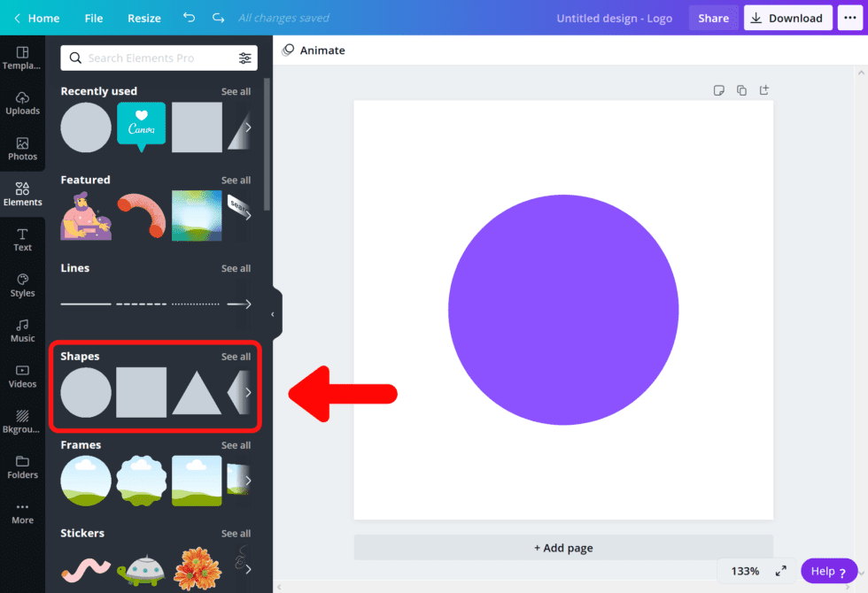The width and height of the screenshot is (868, 593).
Task: Open the Backgrounds panel
Action: coord(22,421)
